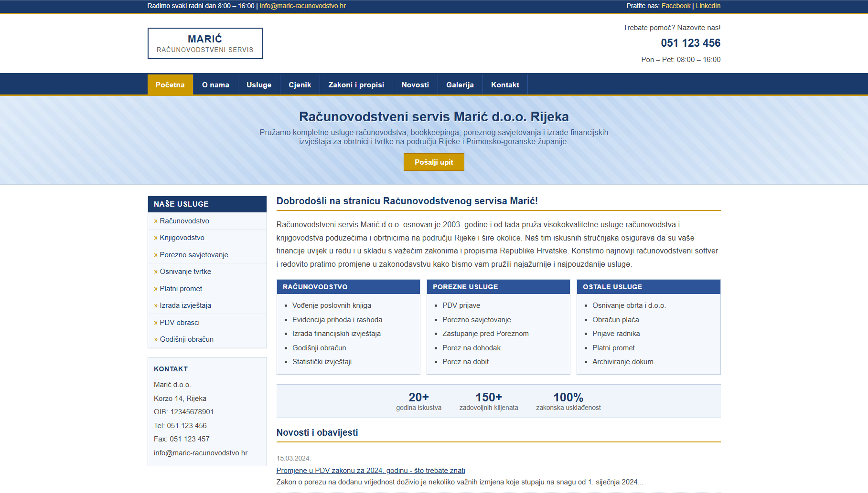
Task: Select the Početna menu item
Action: 170,84
